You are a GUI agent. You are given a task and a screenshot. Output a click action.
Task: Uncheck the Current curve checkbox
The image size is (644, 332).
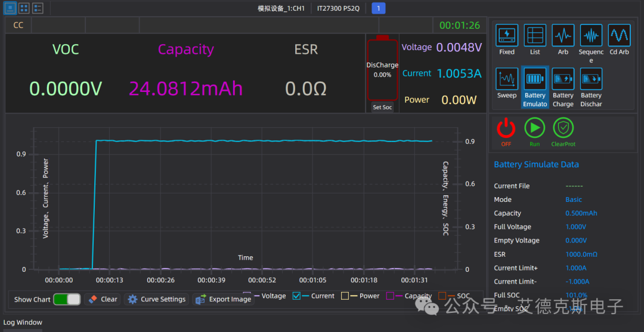[296, 296]
